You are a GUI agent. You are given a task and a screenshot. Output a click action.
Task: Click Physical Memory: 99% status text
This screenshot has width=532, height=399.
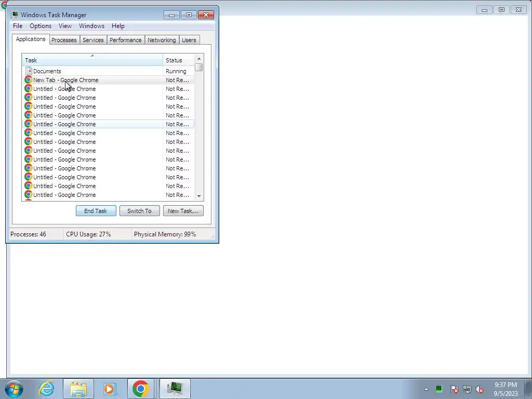(x=165, y=234)
